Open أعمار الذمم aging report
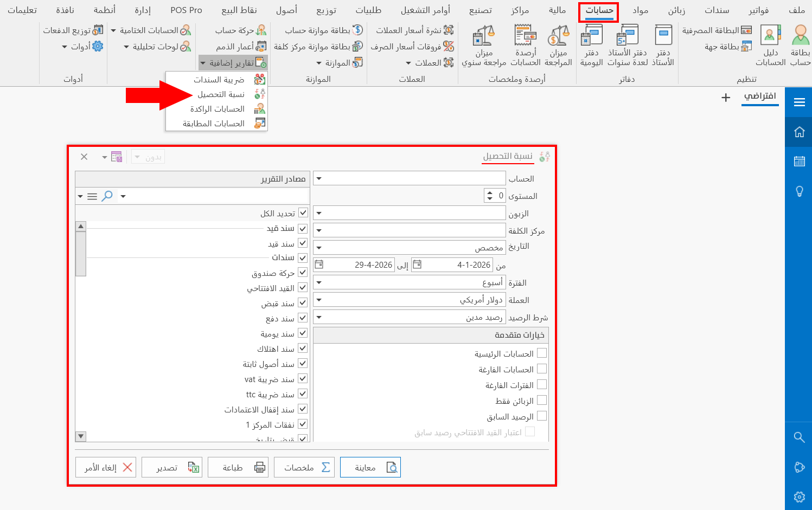The width and height of the screenshot is (812, 510). (241, 47)
